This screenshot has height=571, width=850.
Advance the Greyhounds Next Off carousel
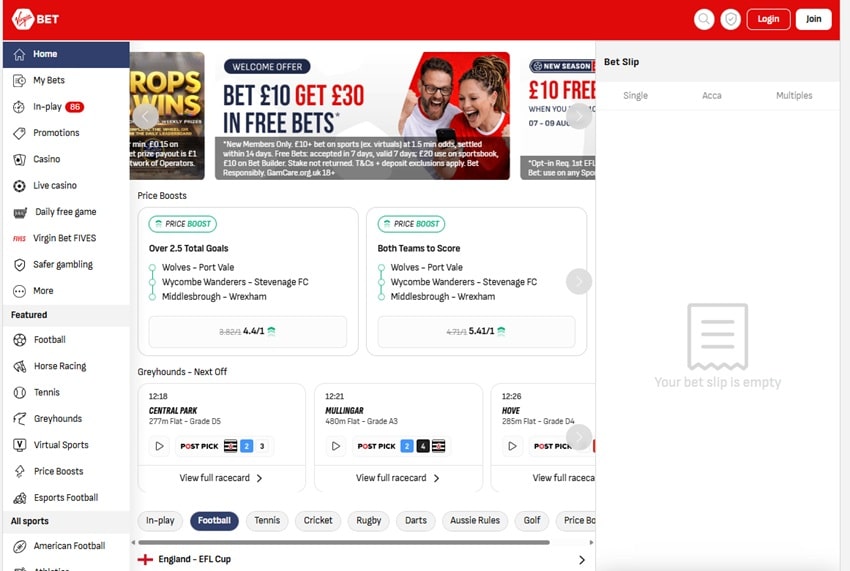[579, 437]
